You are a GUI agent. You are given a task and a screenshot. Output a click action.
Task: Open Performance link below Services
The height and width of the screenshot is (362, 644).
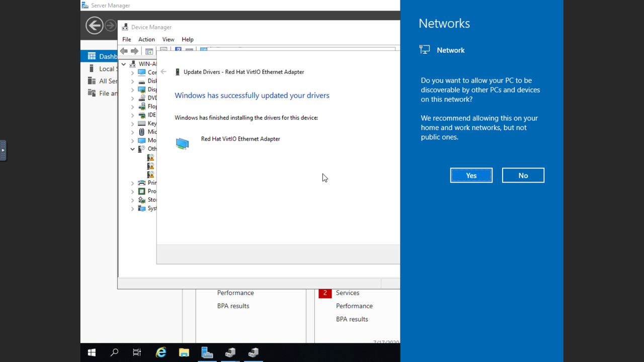coord(354,306)
